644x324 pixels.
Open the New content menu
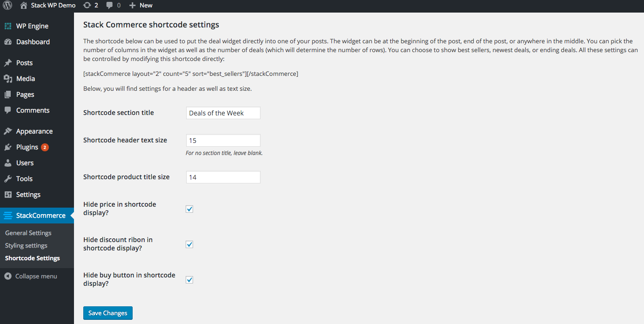click(x=141, y=5)
